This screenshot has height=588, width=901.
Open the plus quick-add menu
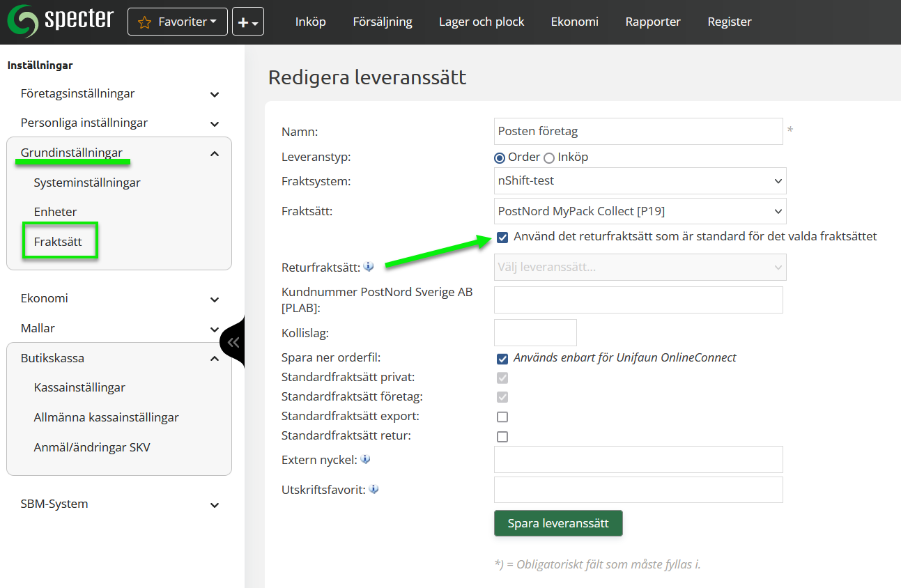coord(247,22)
